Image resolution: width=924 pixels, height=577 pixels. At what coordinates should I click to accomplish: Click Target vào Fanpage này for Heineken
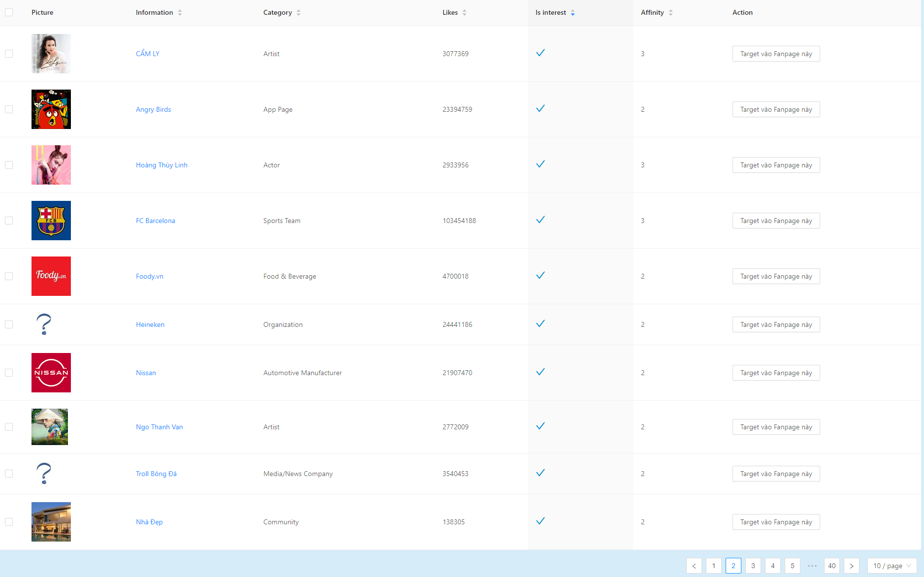click(x=776, y=324)
